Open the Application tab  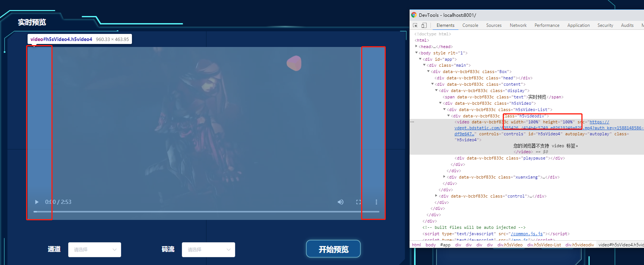pyautogui.click(x=578, y=25)
